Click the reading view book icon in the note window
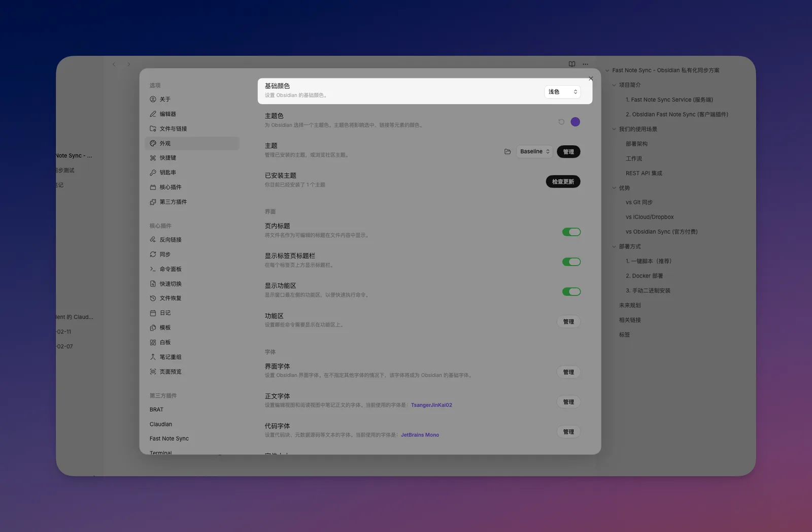812x532 pixels. pyautogui.click(x=572, y=64)
